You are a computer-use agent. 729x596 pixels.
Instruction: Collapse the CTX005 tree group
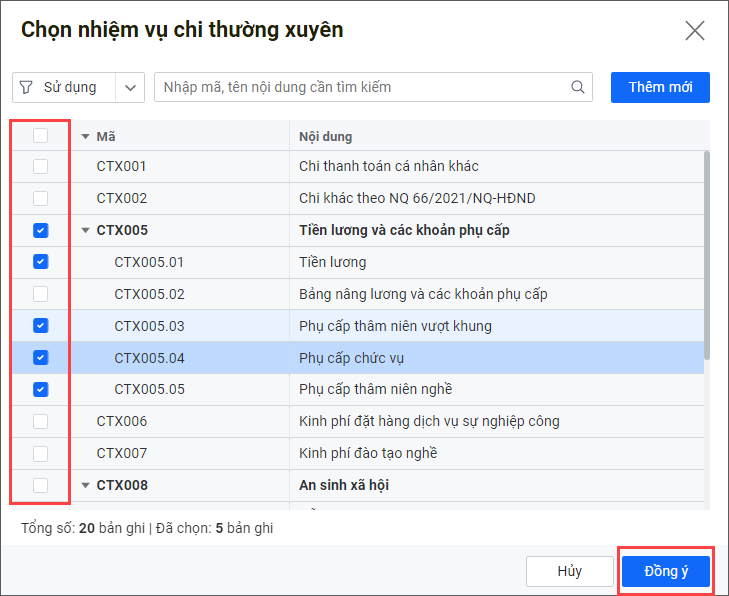tap(85, 230)
